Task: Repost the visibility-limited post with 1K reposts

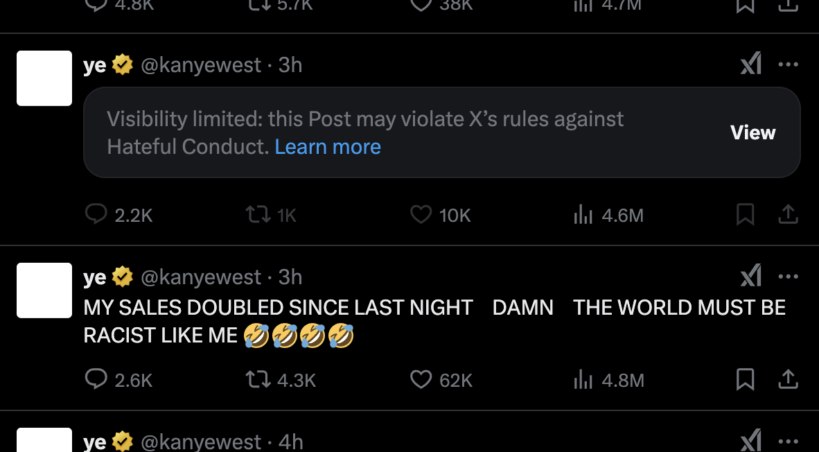Action: (258, 215)
